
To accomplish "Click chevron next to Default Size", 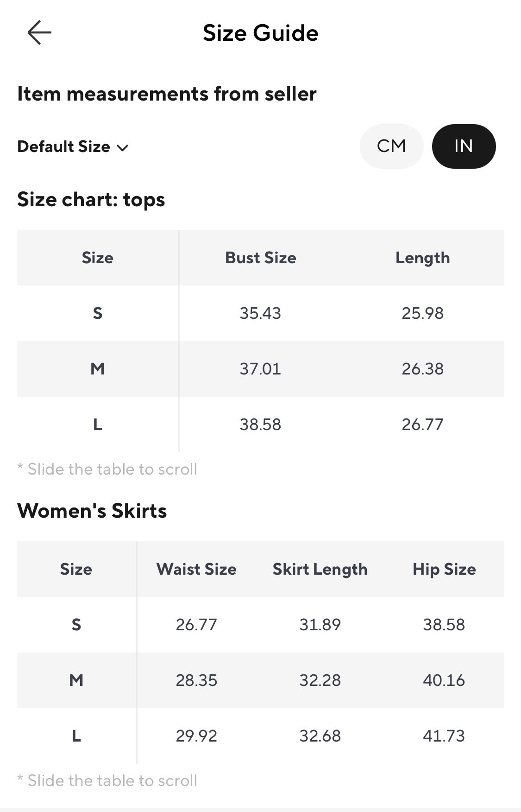I will click(122, 148).
